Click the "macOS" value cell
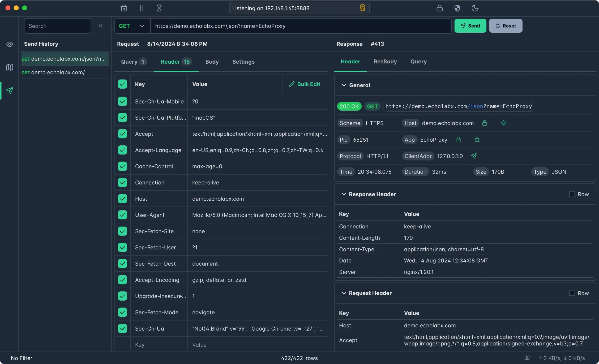The width and height of the screenshot is (599, 364). [x=258, y=118]
